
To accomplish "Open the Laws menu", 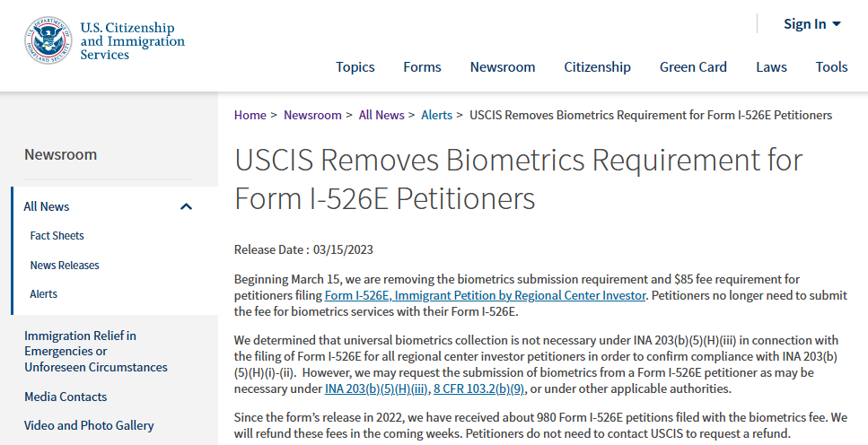I will pyautogui.click(x=771, y=67).
